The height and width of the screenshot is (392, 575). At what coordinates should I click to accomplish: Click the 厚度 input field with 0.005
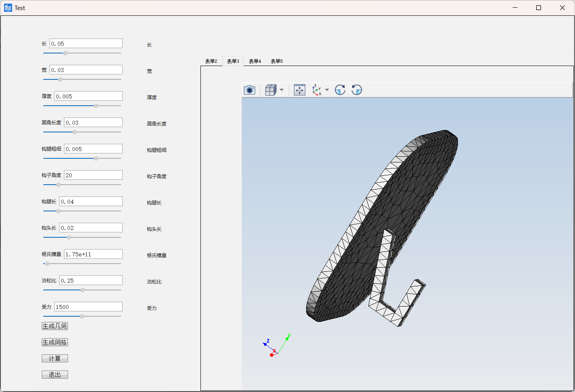pyautogui.click(x=88, y=96)
